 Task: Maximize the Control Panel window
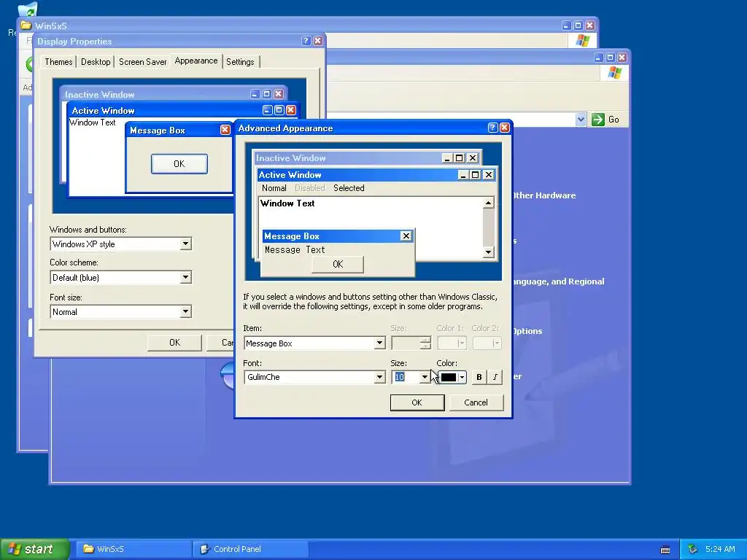click(x=611, y=58)
